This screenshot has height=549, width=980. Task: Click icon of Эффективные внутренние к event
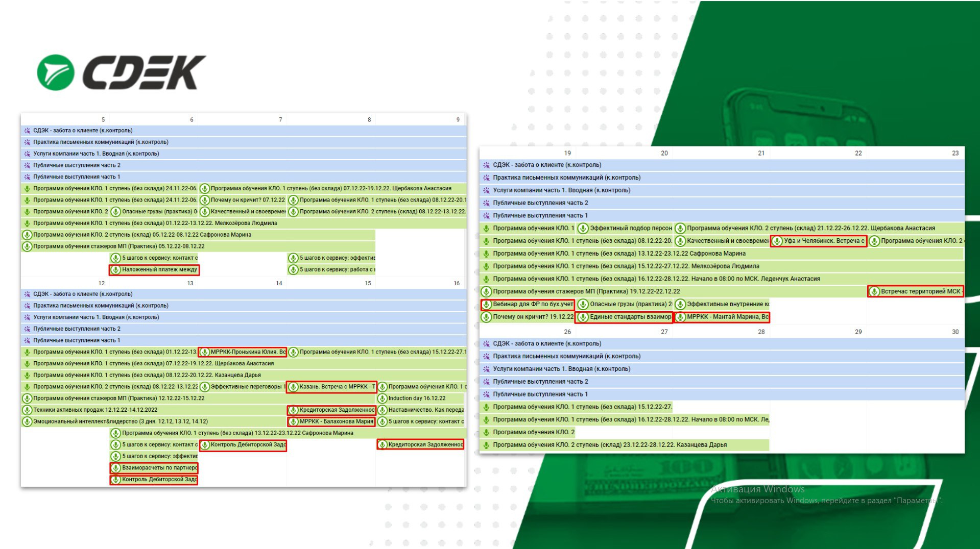tap(680, 304)
